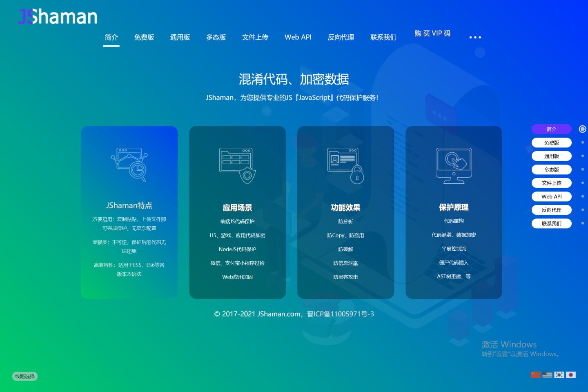Switch language with the Japan flag
Screen dimensions: 588x392
(571, 375)
